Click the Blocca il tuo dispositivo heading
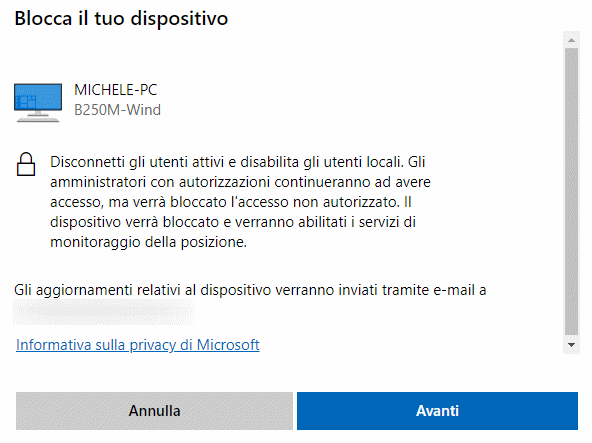The height and width of the screenshot is (443, 592). click(121, 19)
